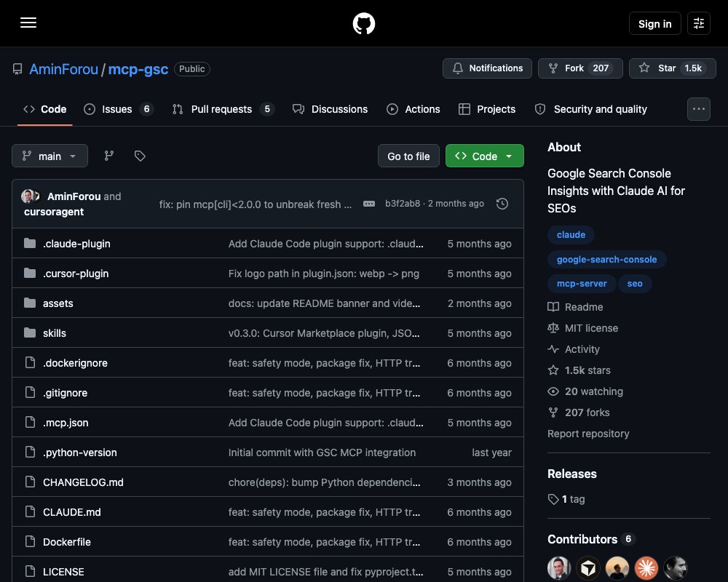Click the skills folder icon

click(30, 332)
